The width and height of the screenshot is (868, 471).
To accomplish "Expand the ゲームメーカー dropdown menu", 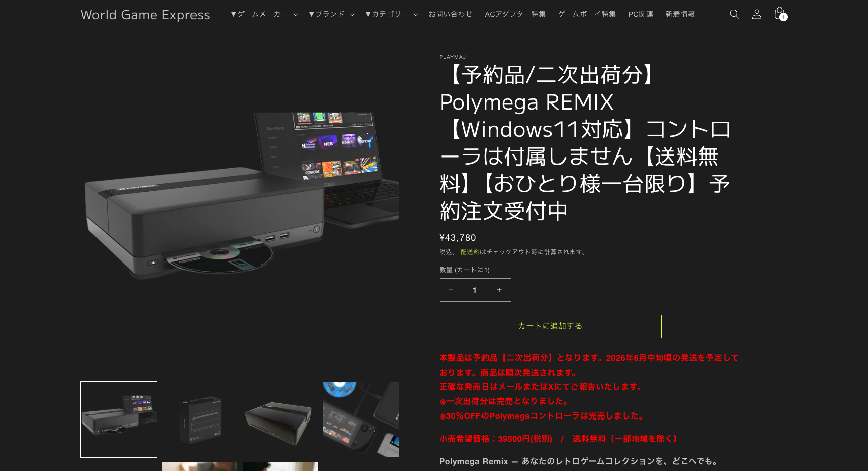I will (x=264, y=14).
